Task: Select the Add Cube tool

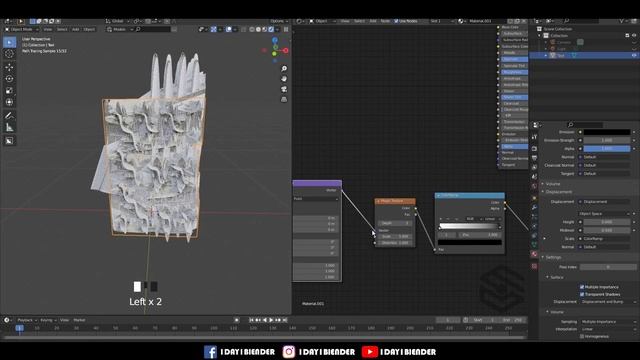Action: click(9, 141)
